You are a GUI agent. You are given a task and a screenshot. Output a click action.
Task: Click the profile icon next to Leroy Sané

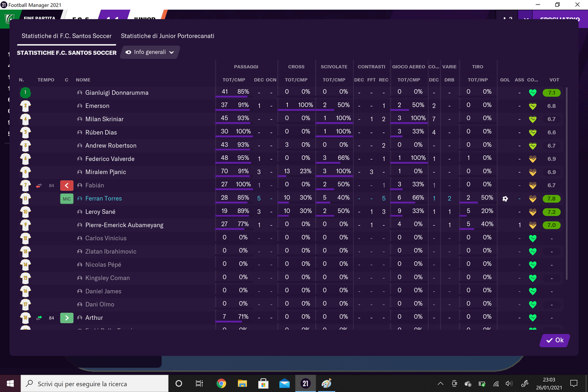[80, 212]
